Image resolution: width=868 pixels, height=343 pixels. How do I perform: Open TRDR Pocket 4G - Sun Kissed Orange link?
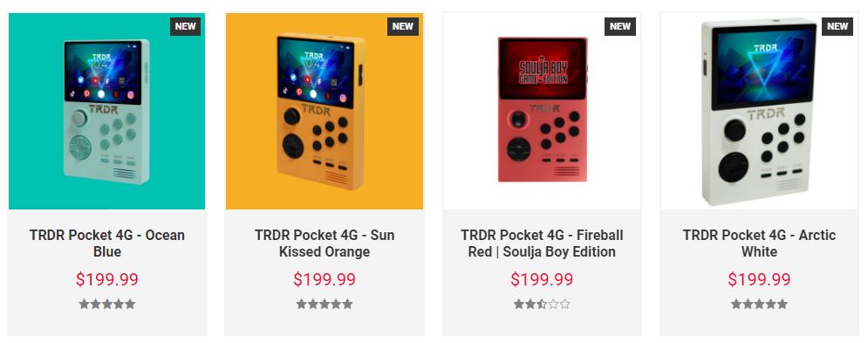tap(325, 244)
